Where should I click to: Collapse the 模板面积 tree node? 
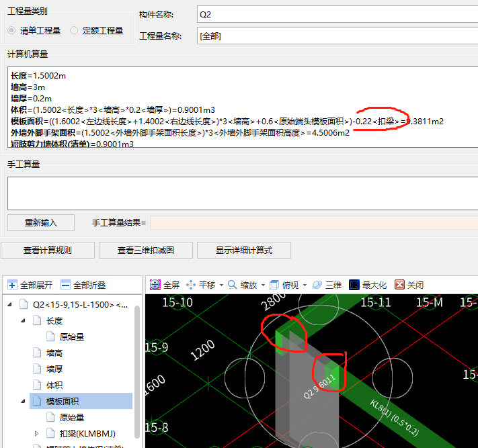click(23, 402)
